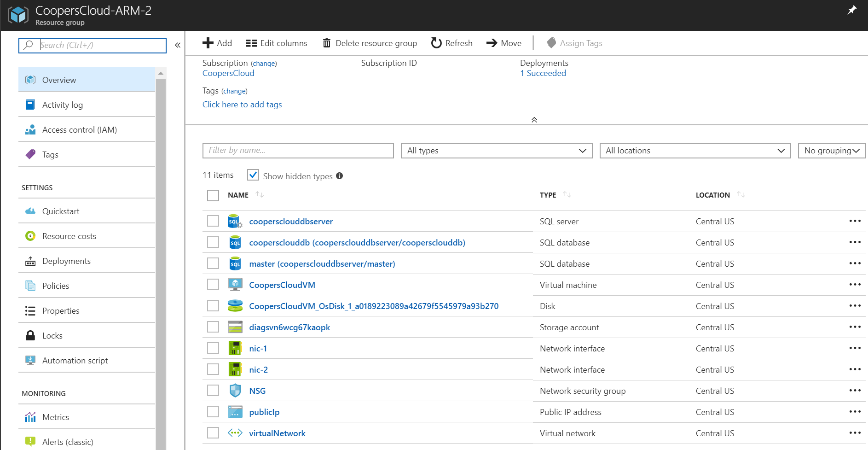Click here to add tags link
Image resolution: width=868 pixels, height=450 pixels.
pyautogui.click(x=242, y=105)
